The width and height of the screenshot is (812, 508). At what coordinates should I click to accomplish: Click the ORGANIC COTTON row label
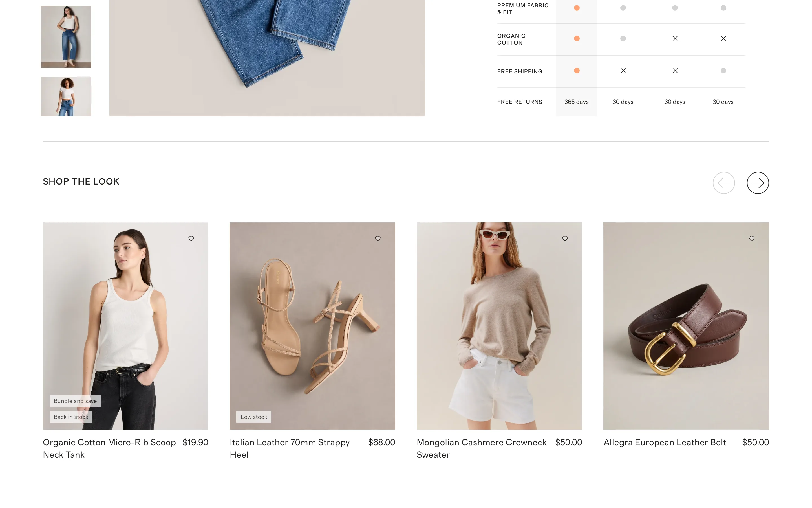(511, 39)
